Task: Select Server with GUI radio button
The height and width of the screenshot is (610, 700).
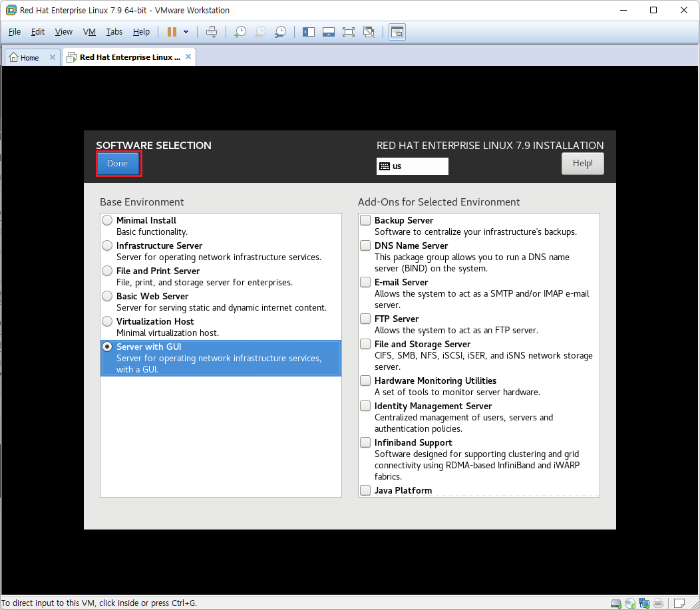Action: (107, 347)
